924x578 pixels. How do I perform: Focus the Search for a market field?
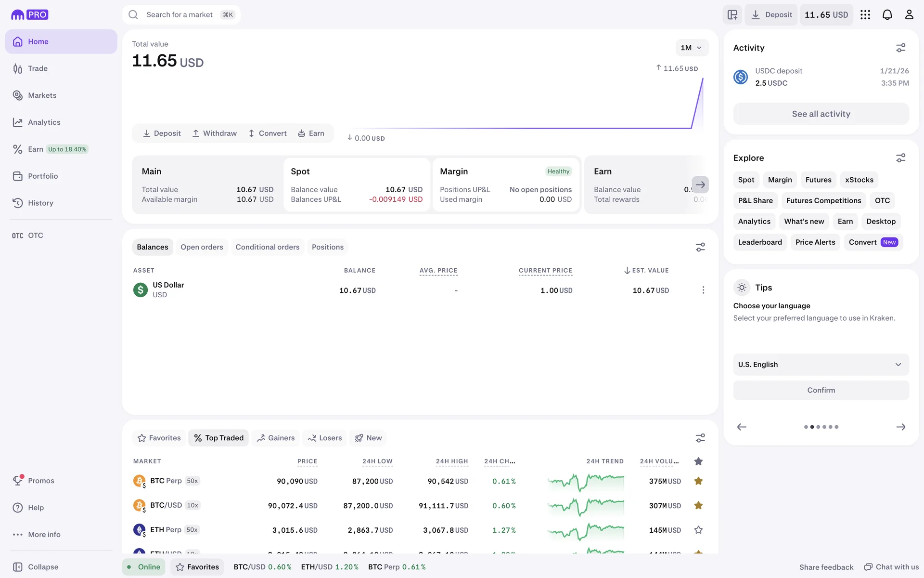[180, 15]
